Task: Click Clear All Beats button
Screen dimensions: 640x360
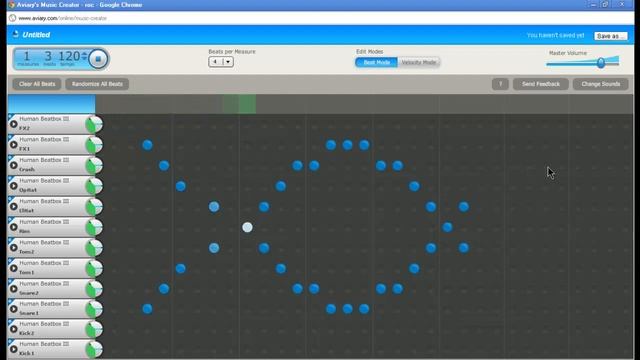Action: pos(37,84)
